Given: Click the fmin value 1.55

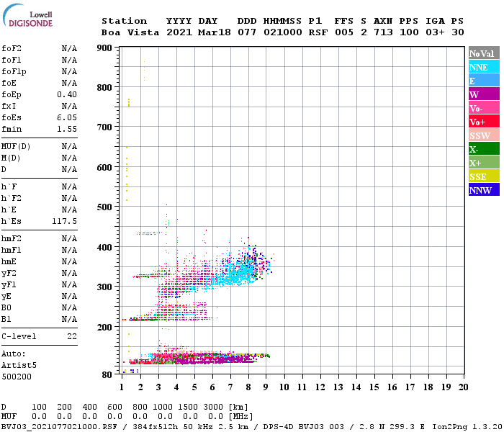Looking at the screenshot, I should click(67, 129).
